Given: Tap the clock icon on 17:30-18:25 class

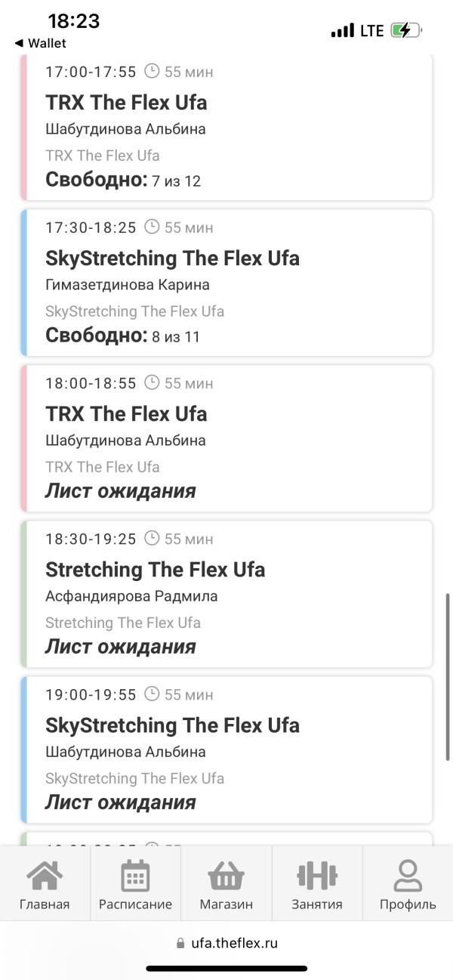Looking at the screenshot, I should tap(152, 227).
